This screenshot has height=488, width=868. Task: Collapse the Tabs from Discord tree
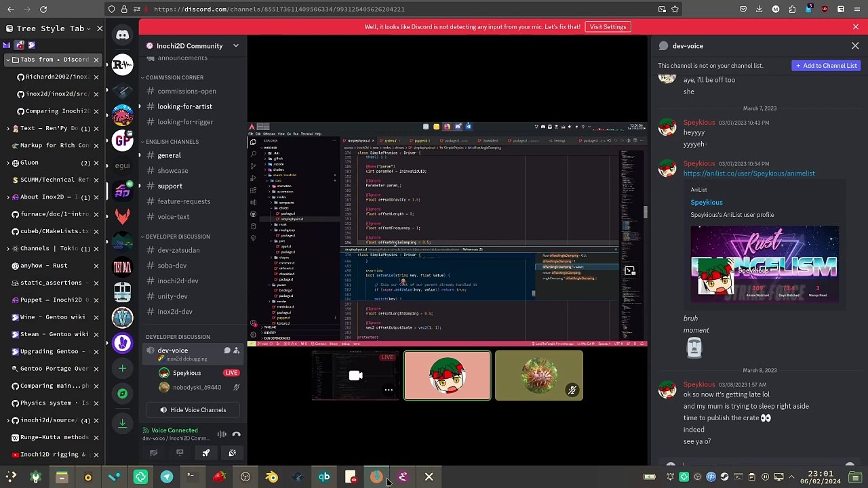pyautogui.click(x=7, y=60)
